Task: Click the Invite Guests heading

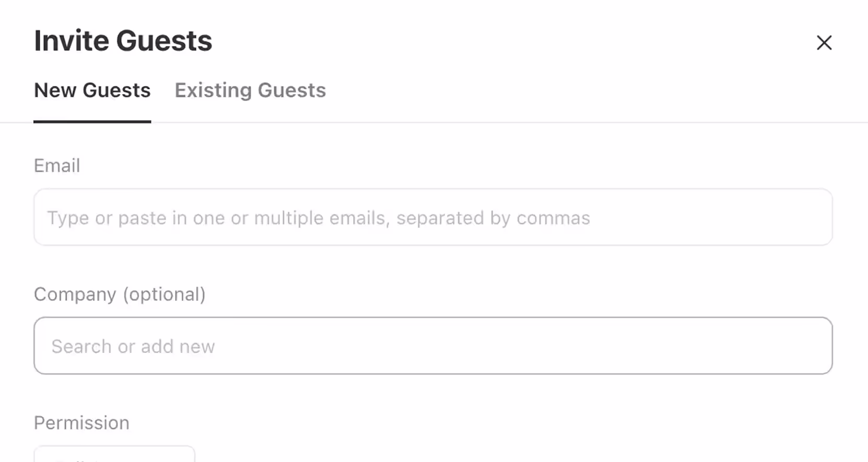Action: coord(123,41)
